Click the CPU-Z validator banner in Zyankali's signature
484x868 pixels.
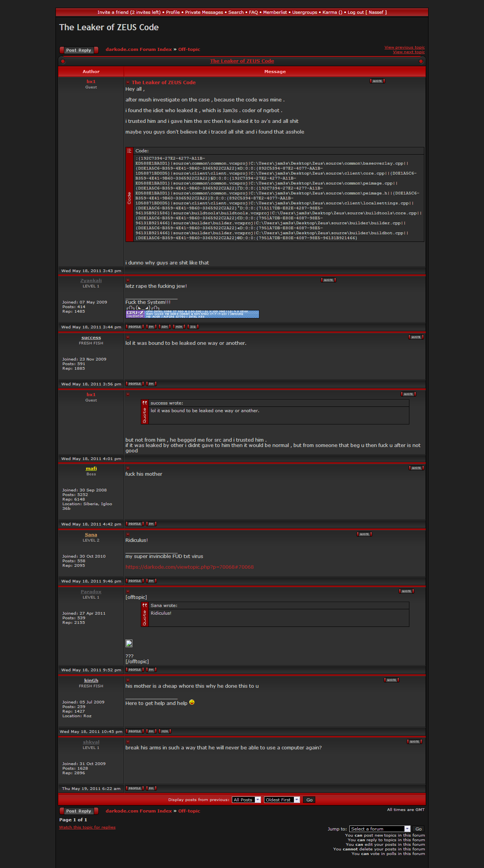click(x=192, y=314)
